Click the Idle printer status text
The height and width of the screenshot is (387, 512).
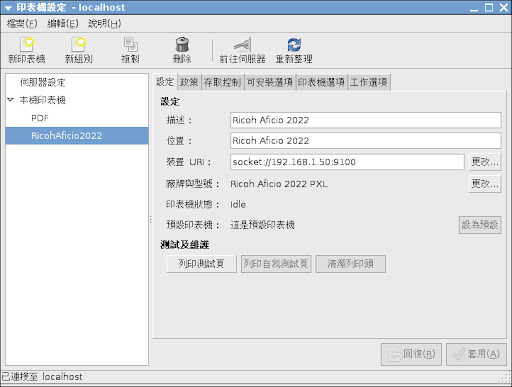[x=238, y=204]
